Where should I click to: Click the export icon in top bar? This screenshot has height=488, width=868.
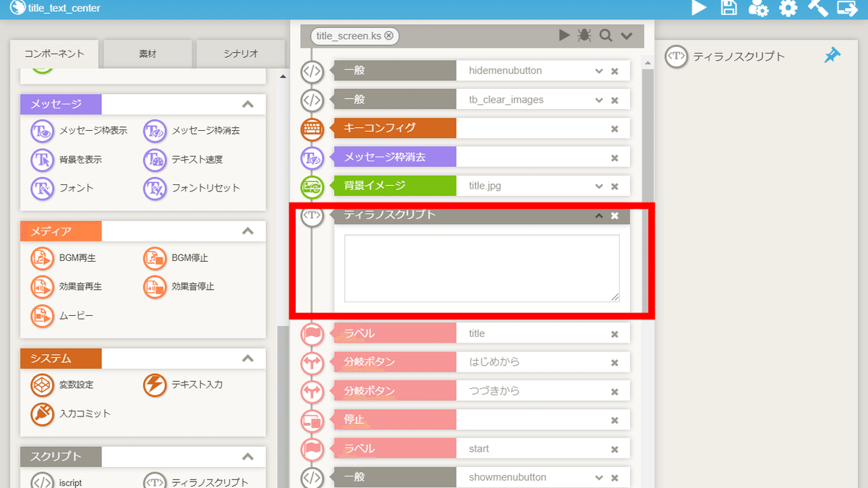point(846,8)
